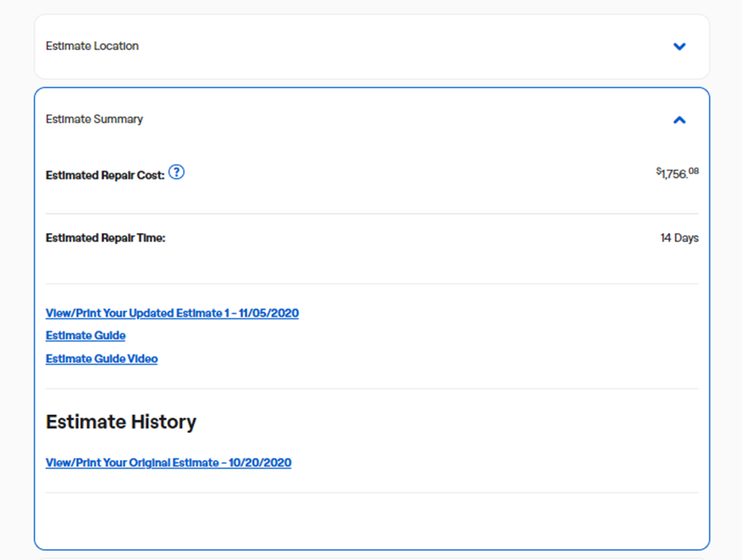Viewport: 742px width, 560px height.
Task: Open View/Print Your Updated Estimate 1 link
Action: [172, 313]
